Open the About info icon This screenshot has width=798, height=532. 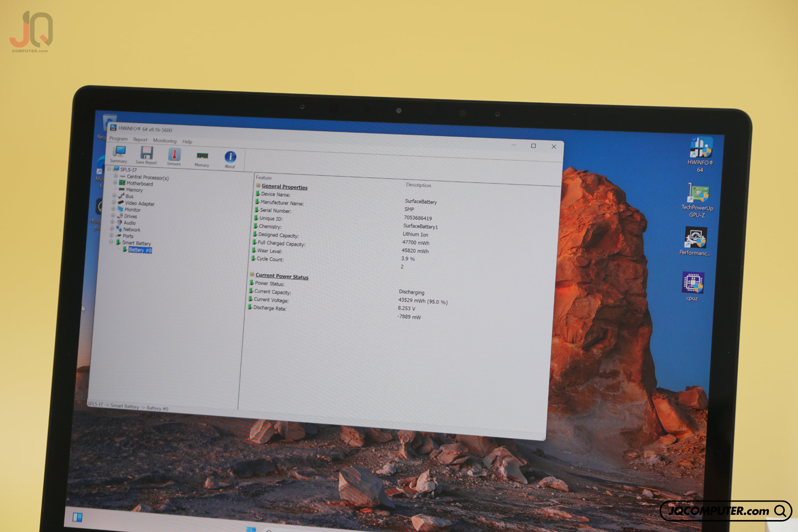230,160
